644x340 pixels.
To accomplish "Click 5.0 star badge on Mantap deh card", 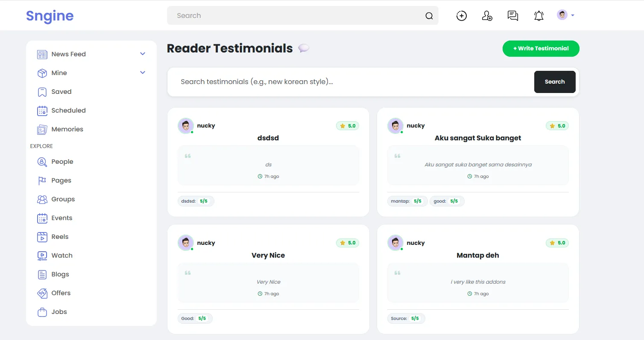I will (557, 243).
